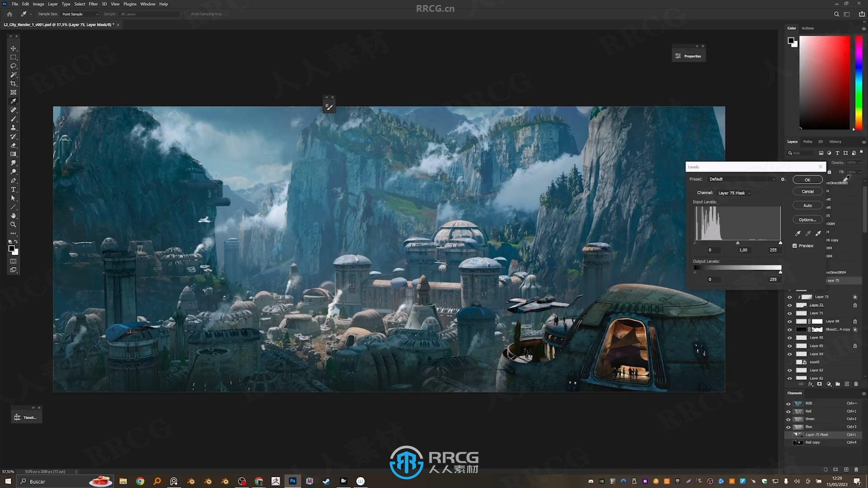
Task: Toggle Quick Mask mode icon
Action: pyautogui.click(x=13, y=261)
